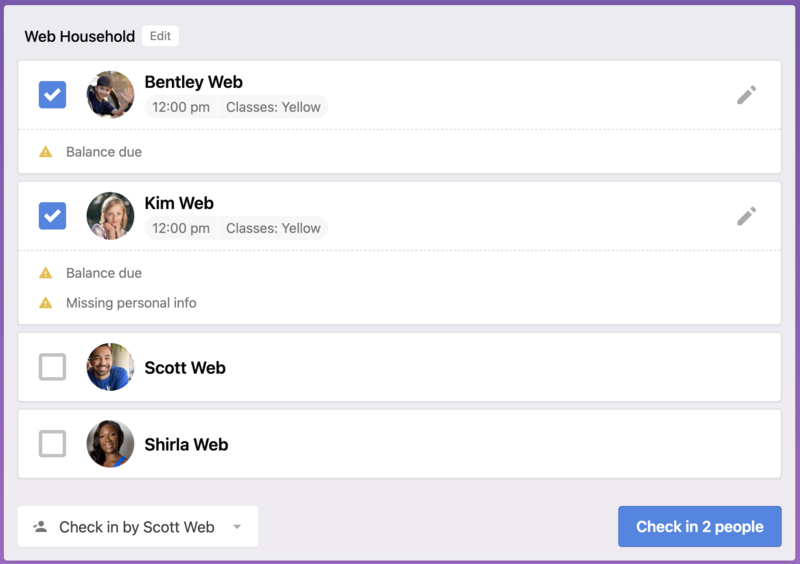Uncheck the Bentley Web checkbox
The width and height of the screenshot is (800, 564).
click(52, 95)
